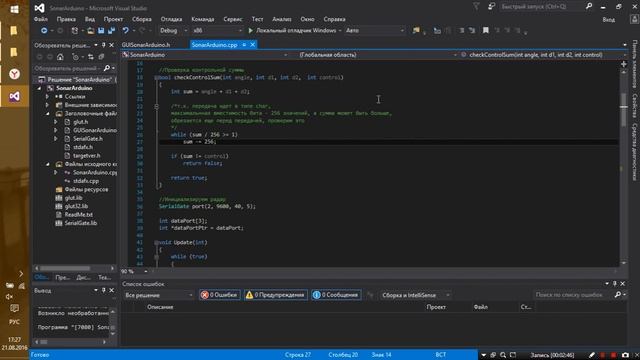Select ReadMe.txt in Solution Explorer
Image resolution: width=640 pixels, height=360 pixels.
click(x=78, y=215)
